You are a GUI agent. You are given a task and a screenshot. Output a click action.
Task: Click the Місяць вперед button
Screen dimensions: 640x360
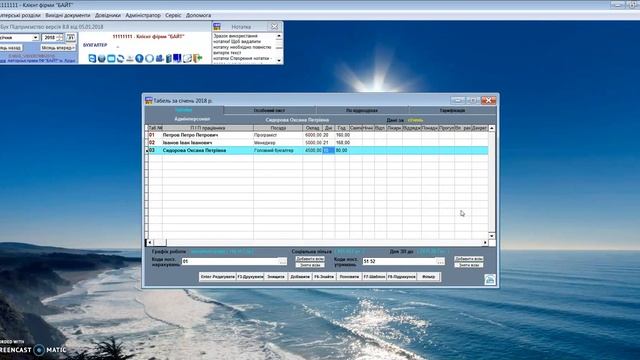[58, 48]
